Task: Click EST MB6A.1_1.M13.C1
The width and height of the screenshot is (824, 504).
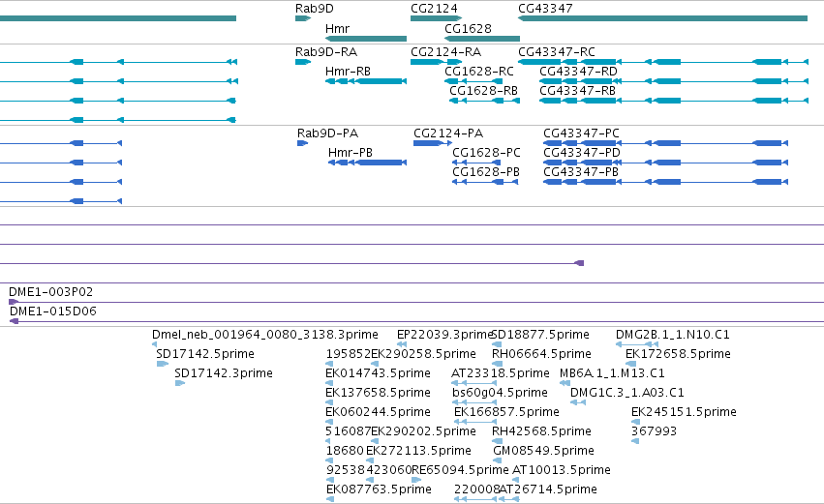Action: (x=612, y=373)
